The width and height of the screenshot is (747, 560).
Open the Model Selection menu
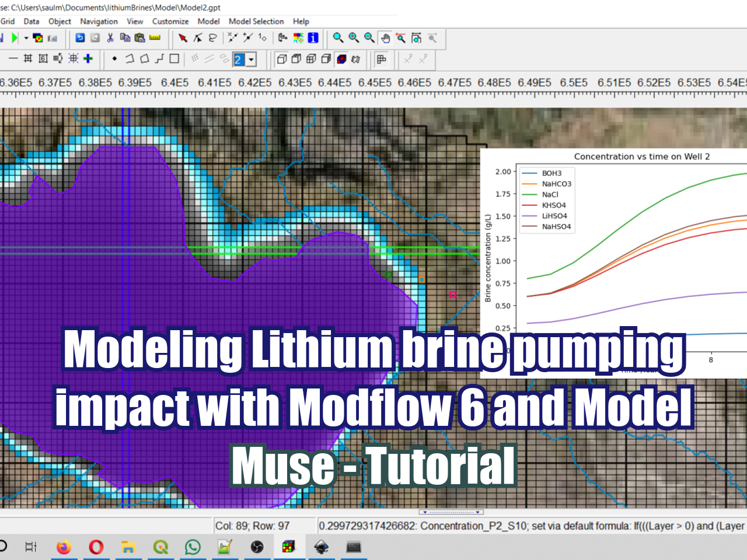[x=256, y=22]
